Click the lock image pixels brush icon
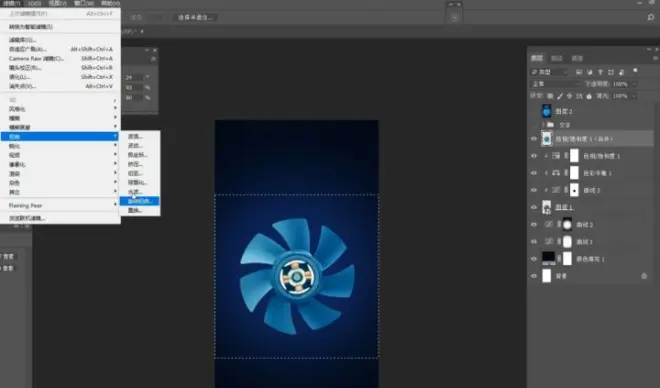The height and width of the screenshot is (388, 660). pyautogui.click(x=560, y=96)
